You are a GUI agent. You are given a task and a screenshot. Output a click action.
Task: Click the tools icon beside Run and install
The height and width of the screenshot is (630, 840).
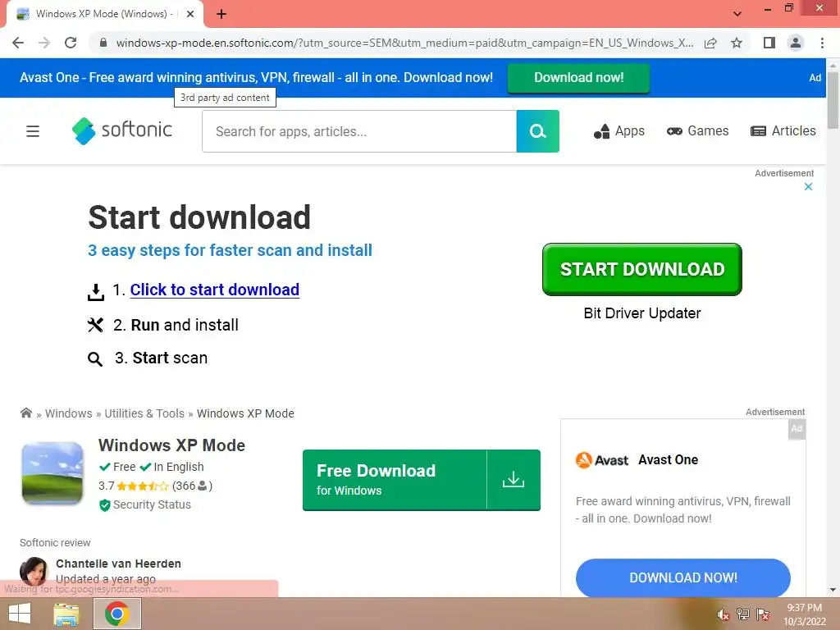coord(95,325)
